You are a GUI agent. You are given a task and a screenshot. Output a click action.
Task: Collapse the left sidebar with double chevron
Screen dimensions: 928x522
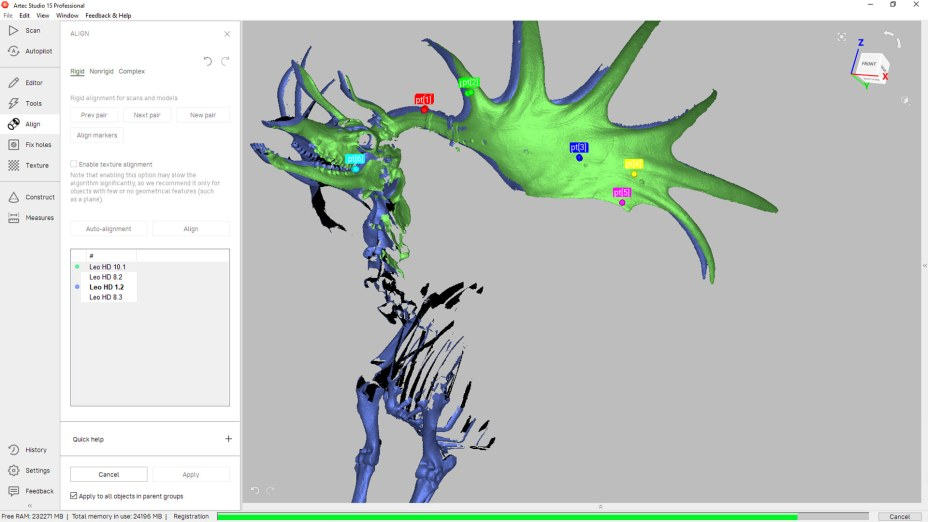click(29, 506)
